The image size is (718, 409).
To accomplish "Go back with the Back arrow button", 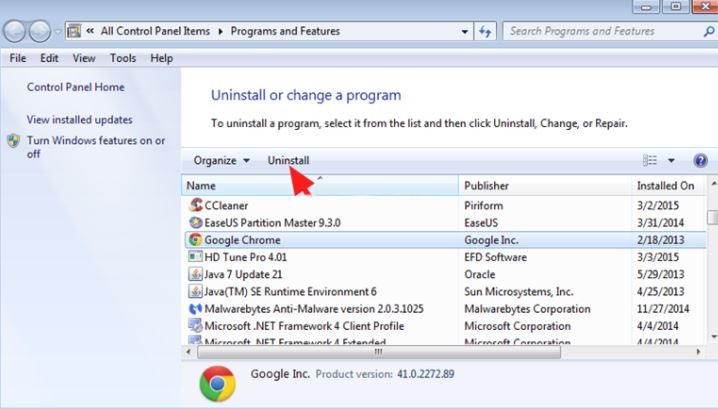I will point(15,31).
